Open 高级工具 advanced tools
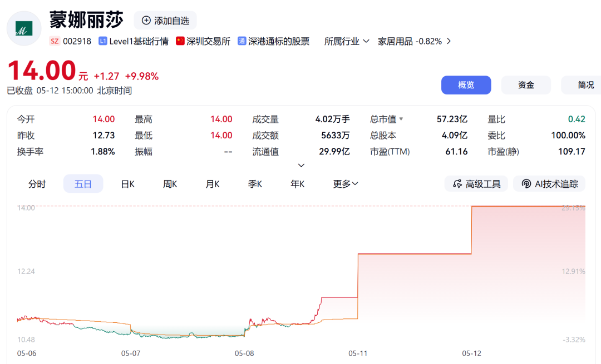Image resolution: width=601 pixels, height=364 pixels. pyautogui.click(x=476, y=184)
